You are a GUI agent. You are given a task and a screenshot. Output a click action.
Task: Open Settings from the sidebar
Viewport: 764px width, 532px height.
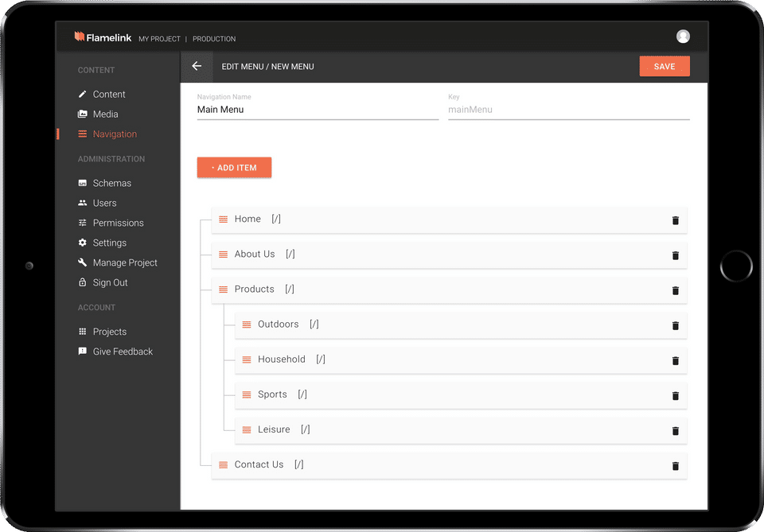coord(110,243)
